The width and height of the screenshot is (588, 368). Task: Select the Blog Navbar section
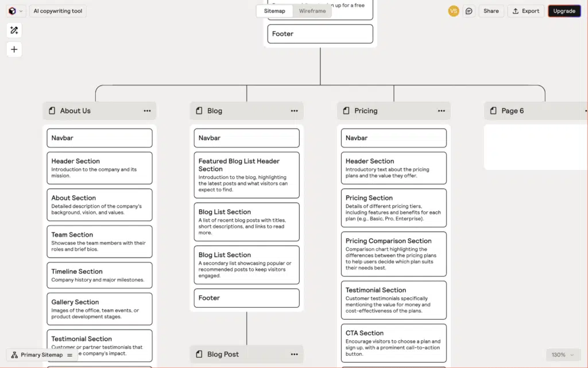click(247, 138)
